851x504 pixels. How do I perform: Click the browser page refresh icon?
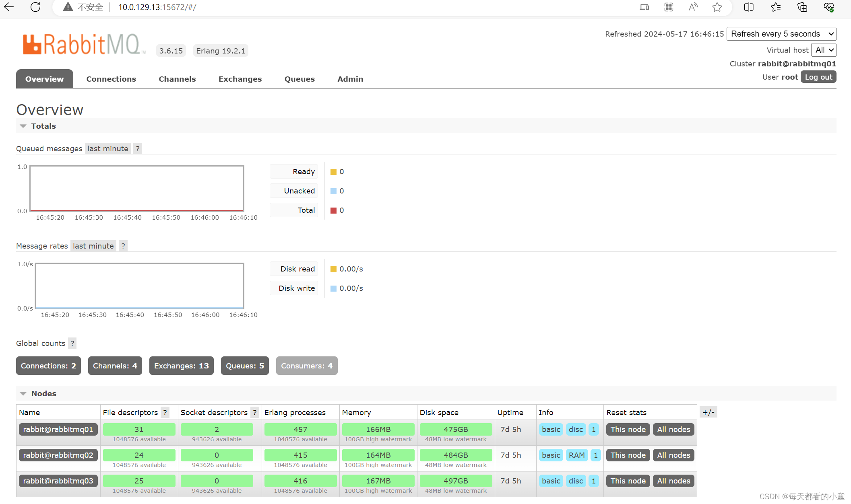tap(35, 7)
